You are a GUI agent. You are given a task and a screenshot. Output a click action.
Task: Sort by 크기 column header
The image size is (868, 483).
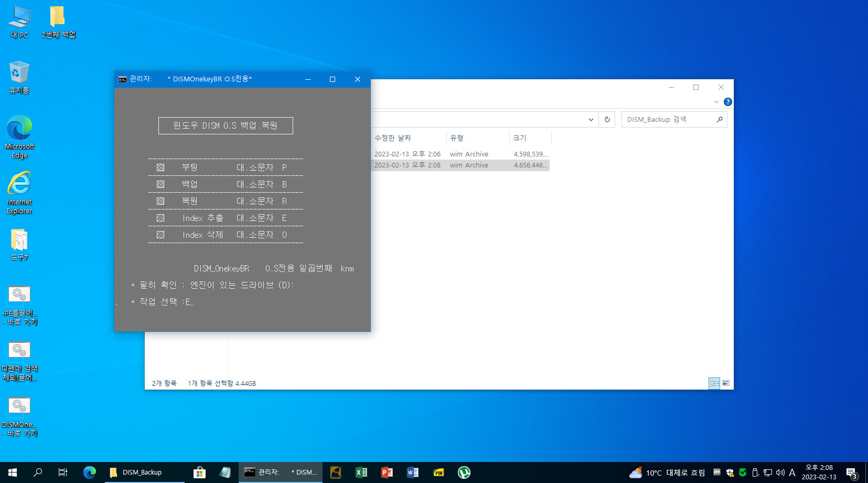point(530,138)
